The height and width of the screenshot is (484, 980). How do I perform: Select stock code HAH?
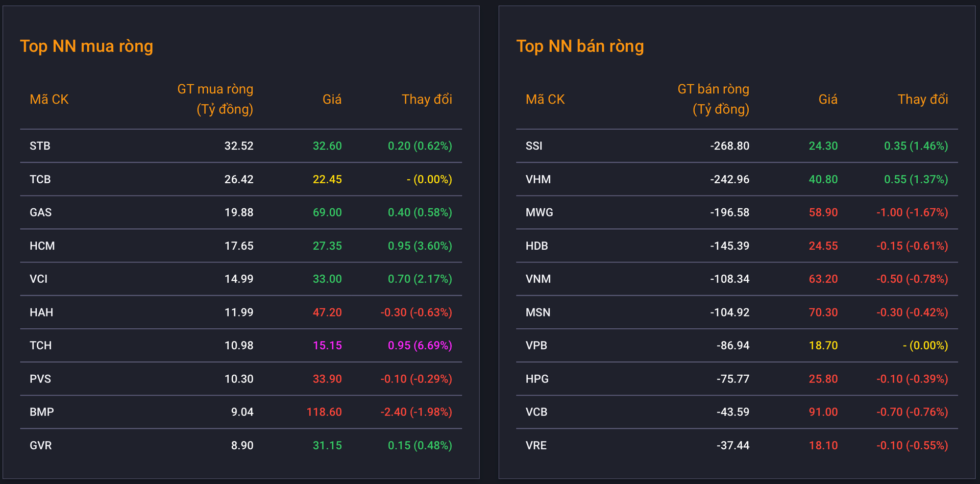coord(41,312)
